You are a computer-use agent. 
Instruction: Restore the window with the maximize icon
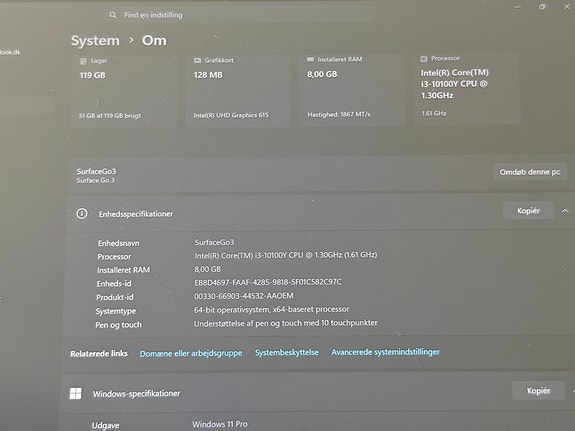[542, 7]
